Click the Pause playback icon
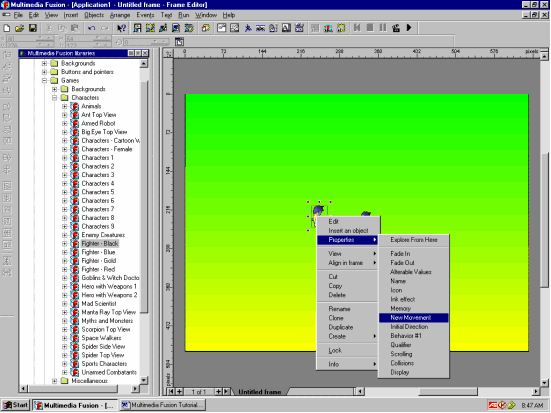The image size is (551, 413). click(x=383, y=28)
